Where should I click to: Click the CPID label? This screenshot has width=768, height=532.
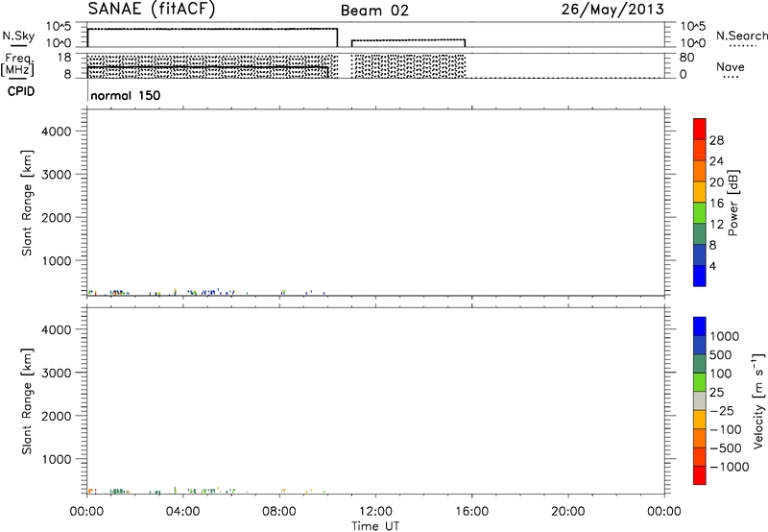coord(21,91)
